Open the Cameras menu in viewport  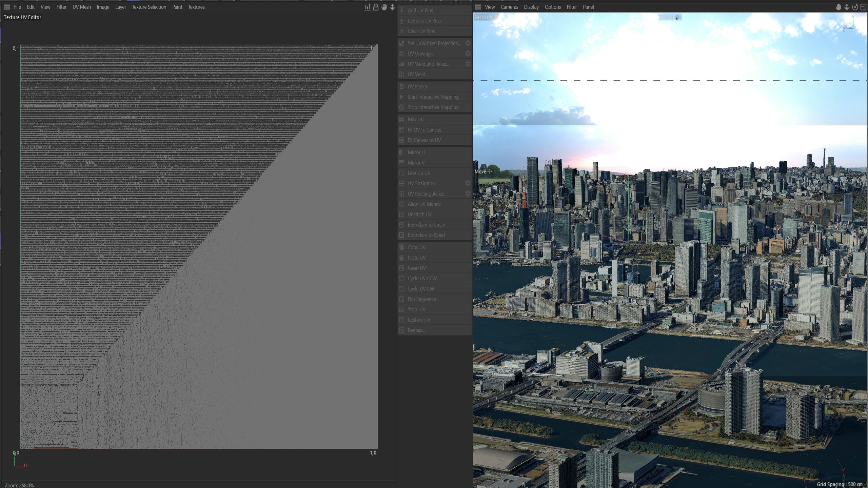coord(509,7)
